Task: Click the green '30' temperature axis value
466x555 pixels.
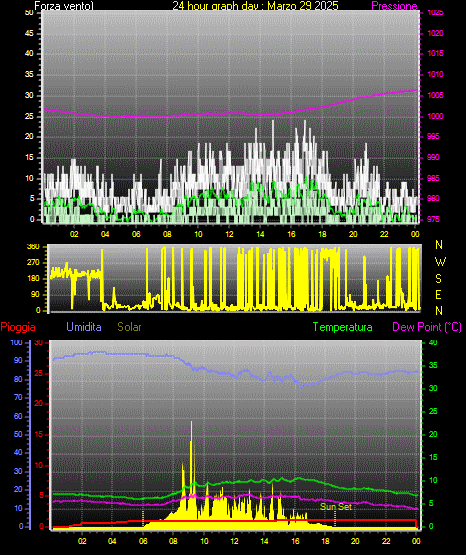Action: click(x=433, y=388)
